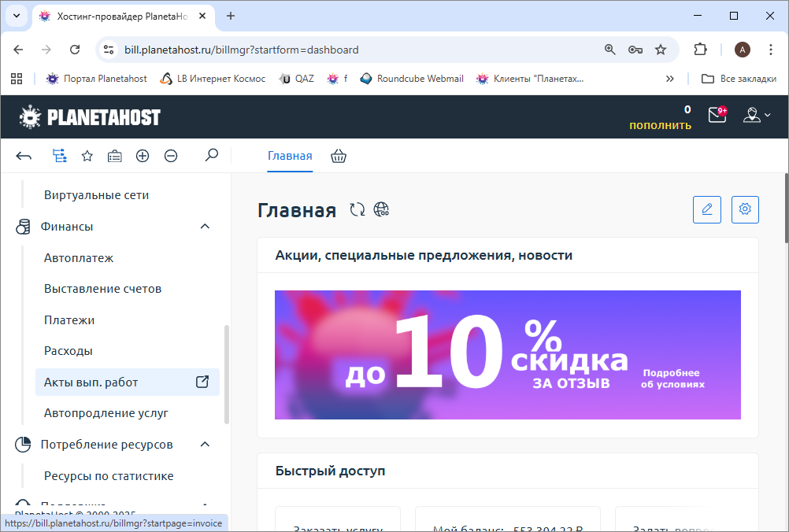789x532 pixels.
Task: Expand all menu items plus icon
Action: point(143,156)
